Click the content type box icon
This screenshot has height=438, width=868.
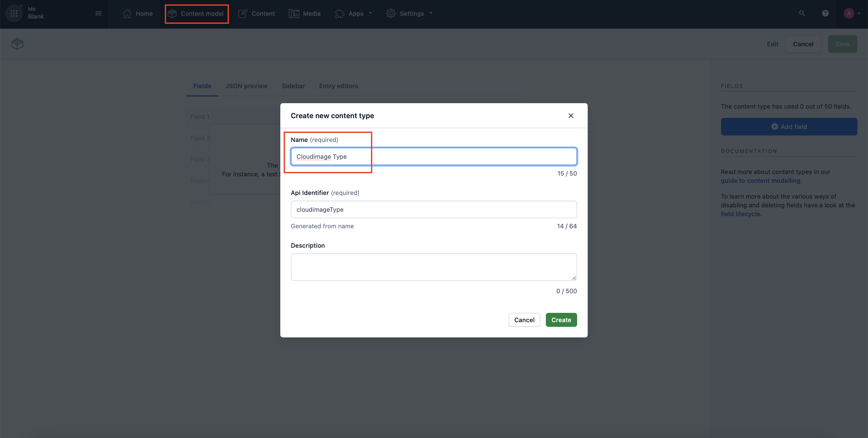click(x=17, y=44)
